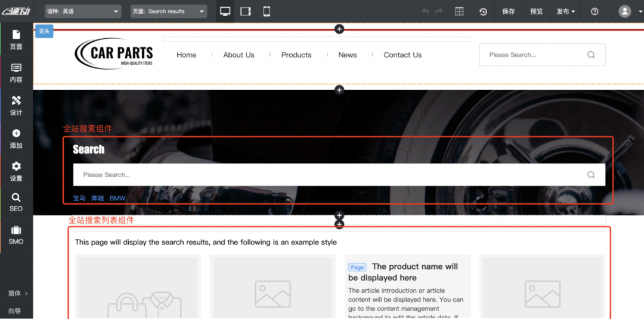Image resolution: width=644 pixels, height=319 pixels.
Task: Click the 保存 (Save) button
Action: (508, 11)
